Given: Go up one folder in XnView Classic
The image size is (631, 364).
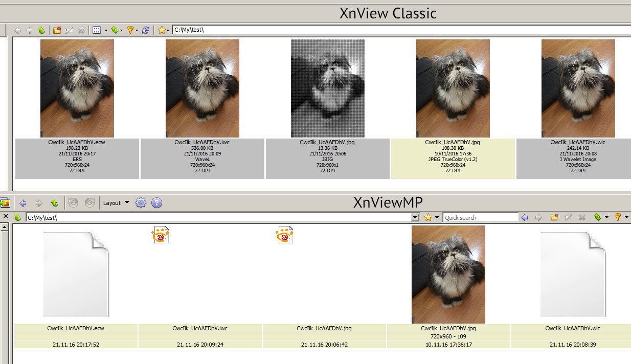Looking at the screenshot, I should [41, 30].
